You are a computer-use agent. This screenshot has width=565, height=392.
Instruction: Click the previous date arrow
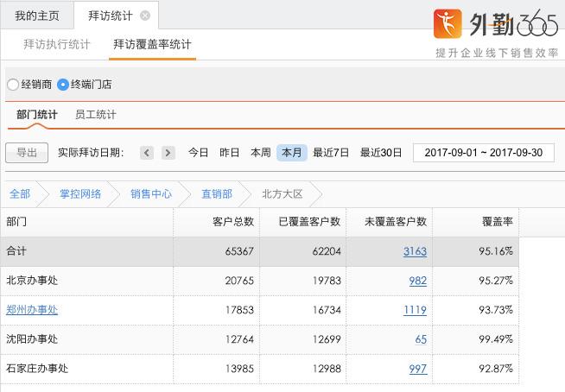147,153
